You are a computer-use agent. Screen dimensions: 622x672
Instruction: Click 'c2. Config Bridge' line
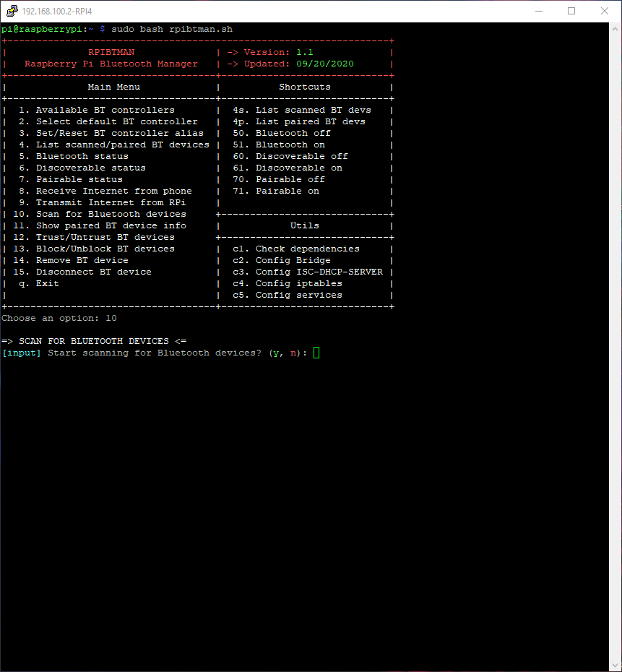click(282, 261)
